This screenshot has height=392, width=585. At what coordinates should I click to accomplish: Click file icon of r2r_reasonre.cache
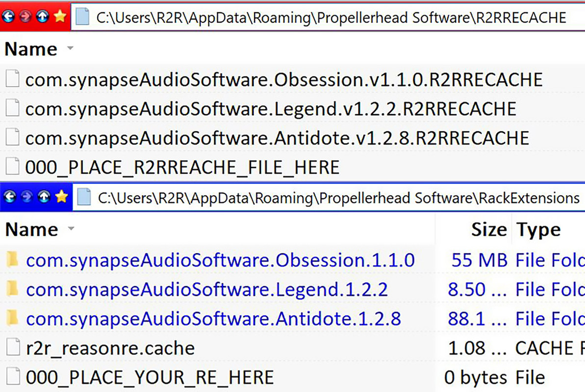pyautogui.click(x=13, y=347)
